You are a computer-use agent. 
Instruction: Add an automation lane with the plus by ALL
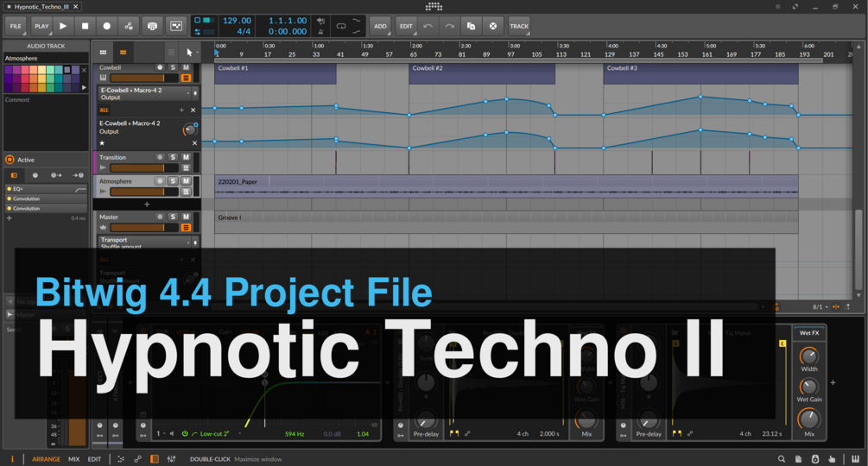tap(181, 110)
